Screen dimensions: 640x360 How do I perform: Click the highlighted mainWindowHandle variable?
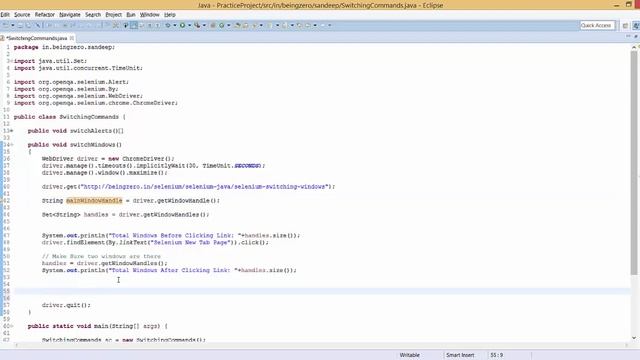point(94,201)
